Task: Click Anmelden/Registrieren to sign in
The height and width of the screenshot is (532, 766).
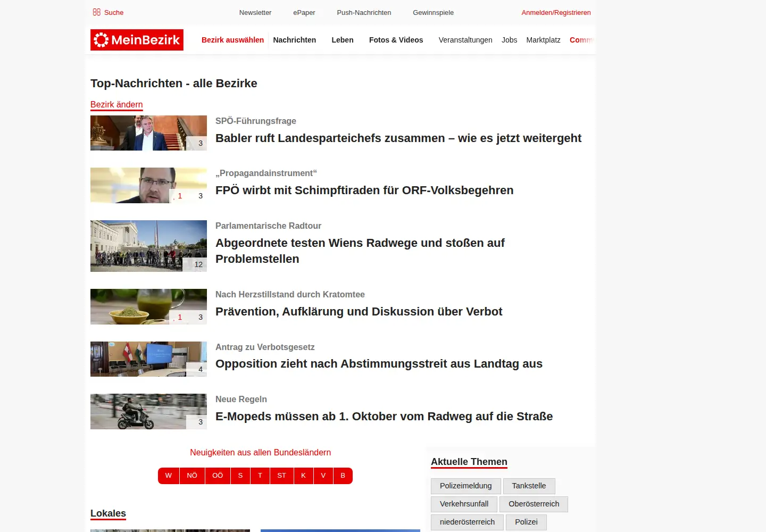Action: 556,13
